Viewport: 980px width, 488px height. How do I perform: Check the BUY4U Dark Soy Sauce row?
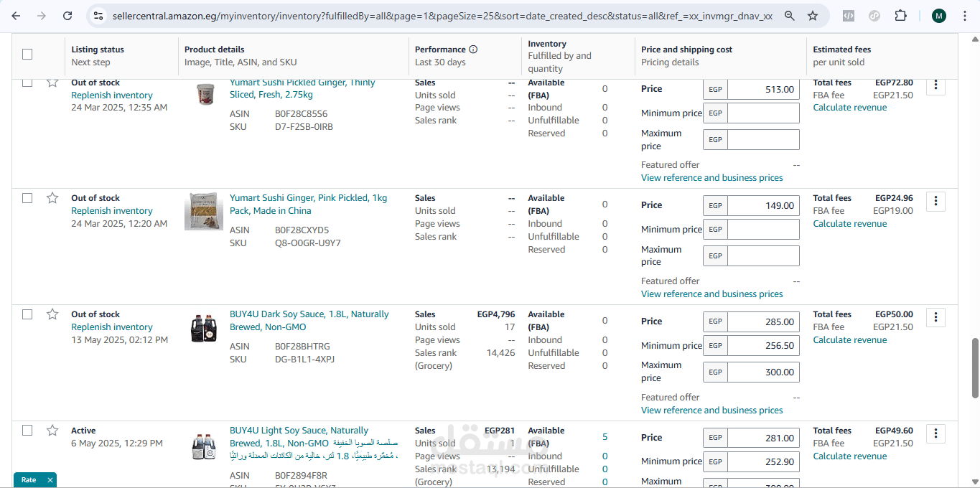pyautogui.click(x=27, y=314)
